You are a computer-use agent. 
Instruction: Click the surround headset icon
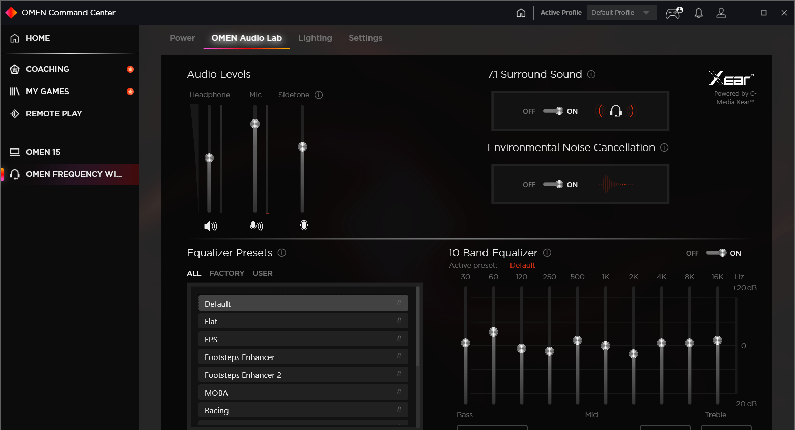616,111
